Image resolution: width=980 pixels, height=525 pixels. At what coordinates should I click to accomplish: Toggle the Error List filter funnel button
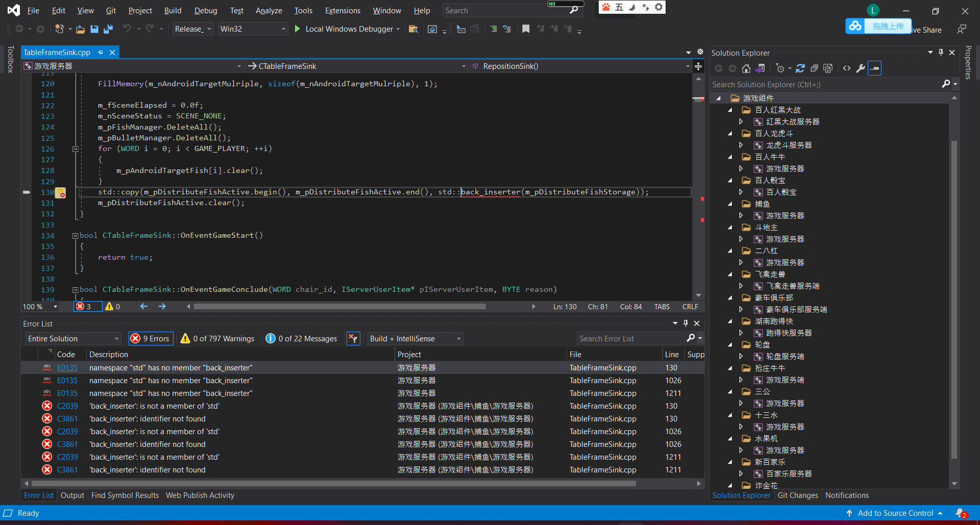(x=353, y=338)
